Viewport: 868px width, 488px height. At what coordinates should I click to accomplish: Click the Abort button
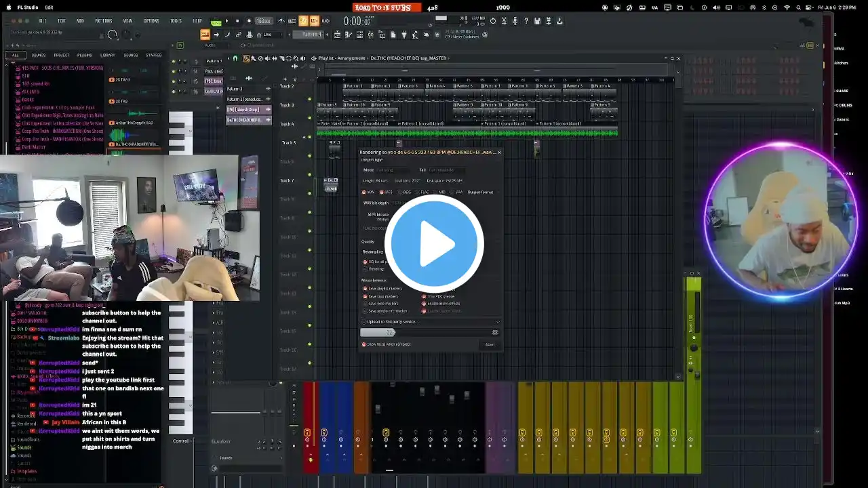coord(490,344)
